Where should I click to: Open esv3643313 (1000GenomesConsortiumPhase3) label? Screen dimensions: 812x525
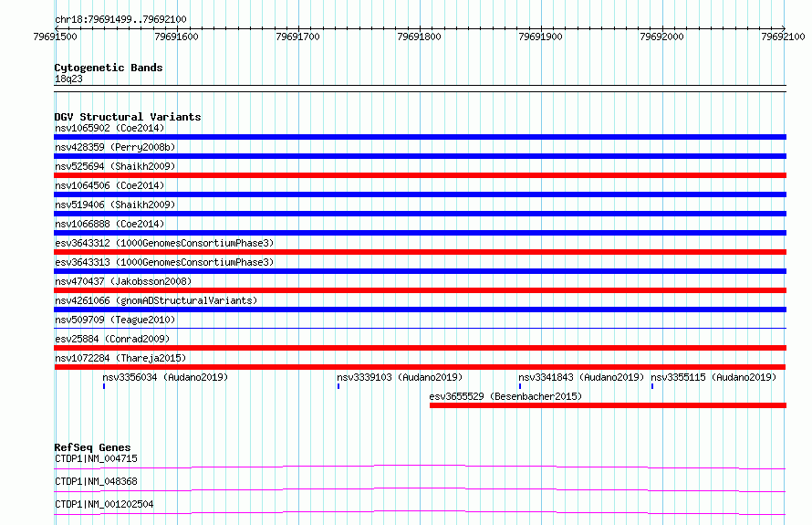[x=164, y=262]
